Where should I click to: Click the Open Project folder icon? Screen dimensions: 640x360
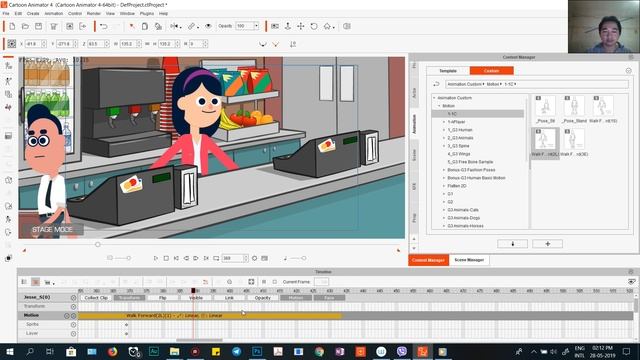(x=25, y=26)
